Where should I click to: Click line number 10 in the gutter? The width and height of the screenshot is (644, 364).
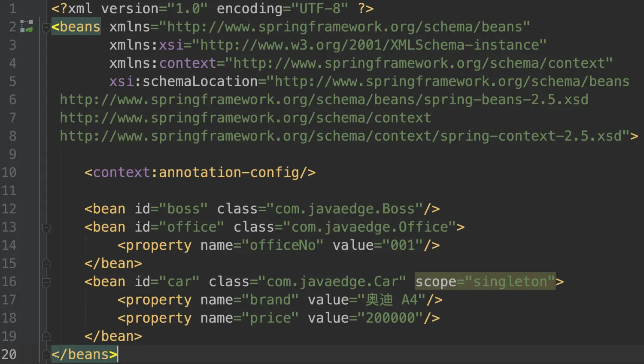(9, 173)
